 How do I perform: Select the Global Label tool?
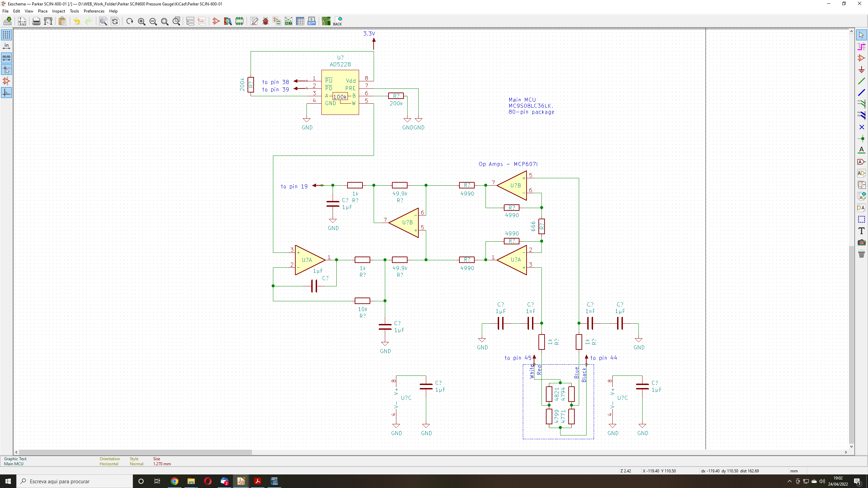click(x=862, y=162)
